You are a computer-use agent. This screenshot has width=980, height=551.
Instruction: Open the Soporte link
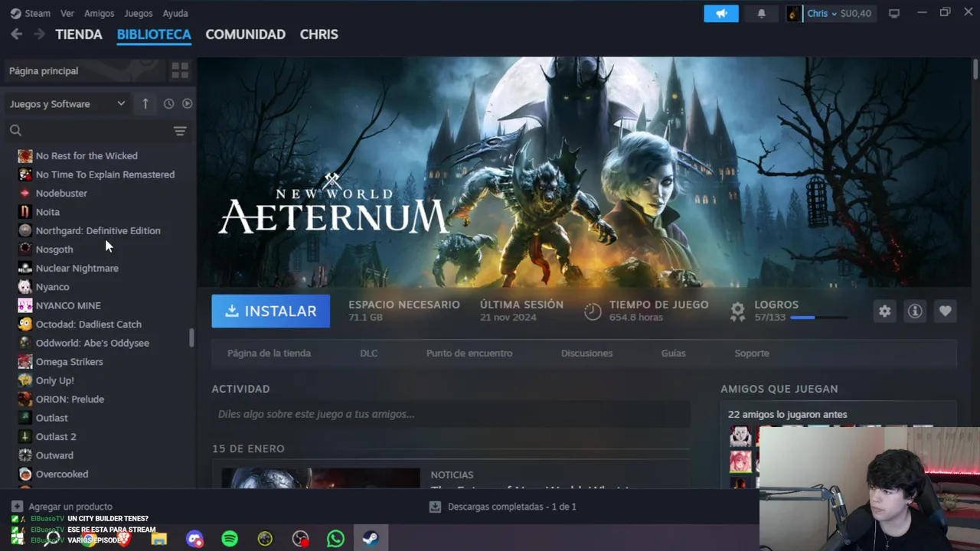[x=752, y=353]
